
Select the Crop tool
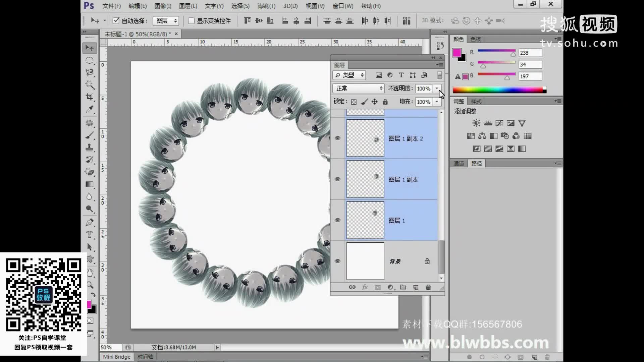(90, 97)
